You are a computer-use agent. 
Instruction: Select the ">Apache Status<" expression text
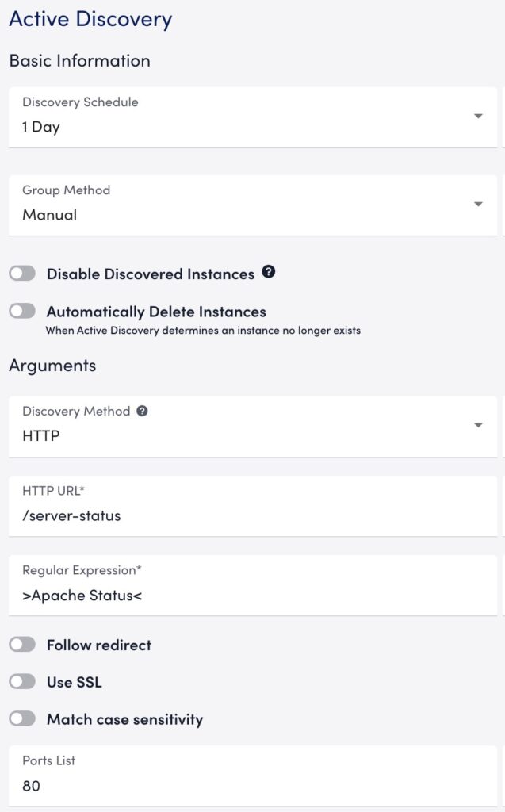(x=83, y=594)
